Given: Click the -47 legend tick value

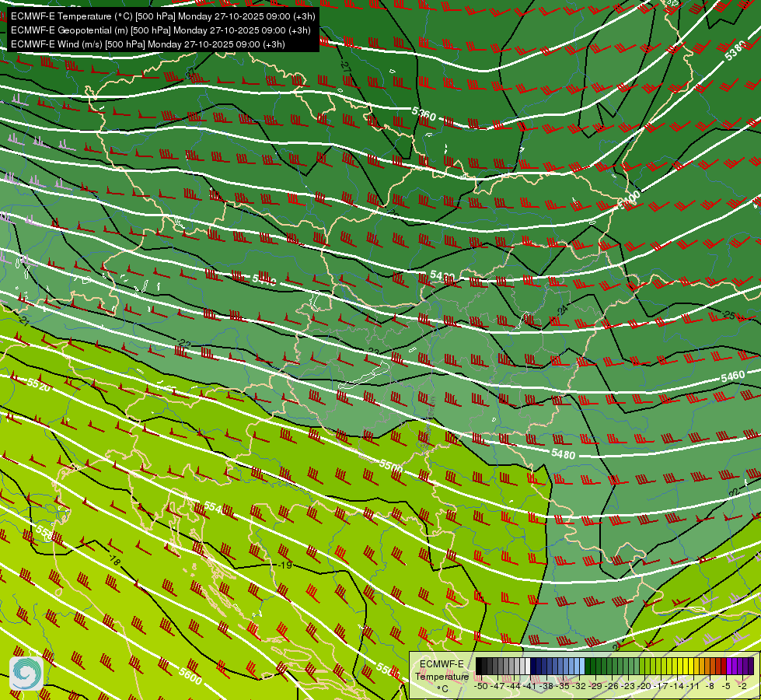Looking at the screenshot, I should click(x=498, y=687).
